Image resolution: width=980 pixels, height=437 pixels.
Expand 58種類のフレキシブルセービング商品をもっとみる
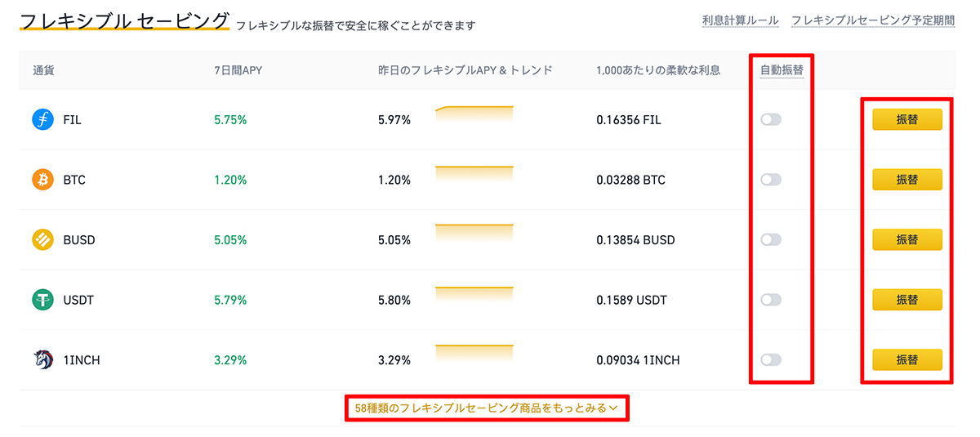point(486,408)
